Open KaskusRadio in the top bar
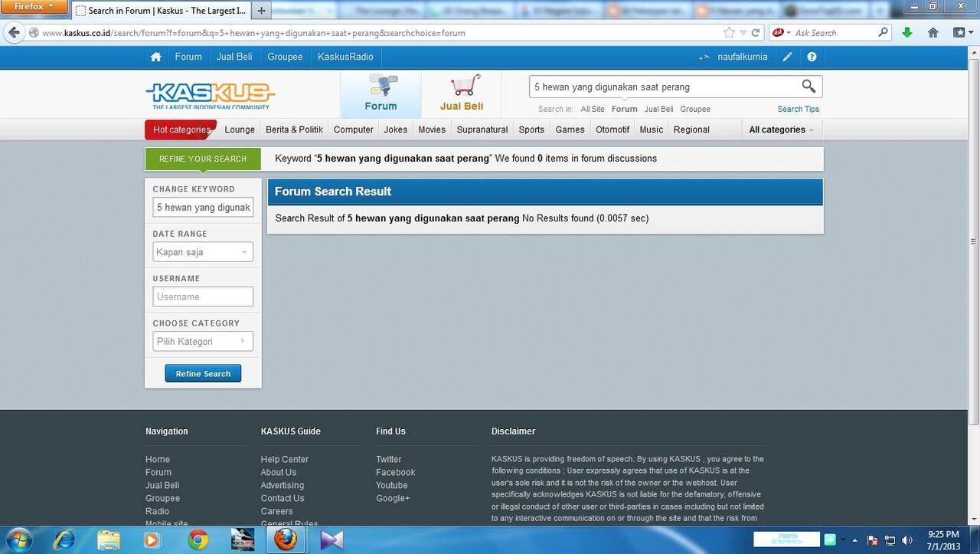The width and height of the screenshot is (980, 554). pyautogui.click(x=345, y=57)
